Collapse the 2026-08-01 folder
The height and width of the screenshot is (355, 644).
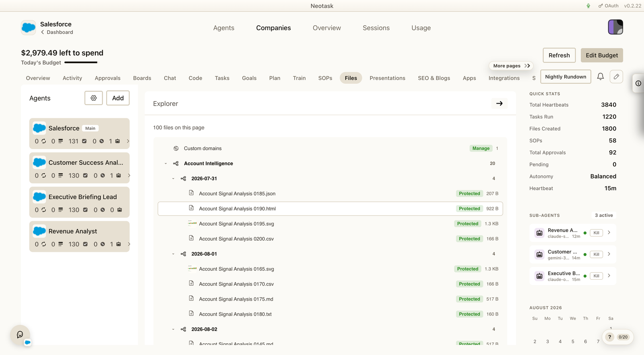[x=173, y=254]
